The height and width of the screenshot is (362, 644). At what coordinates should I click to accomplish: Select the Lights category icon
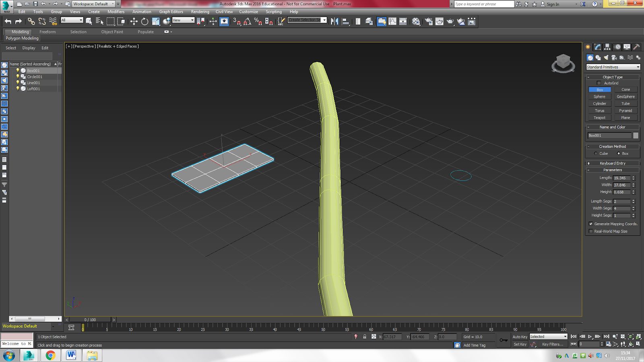606,58
